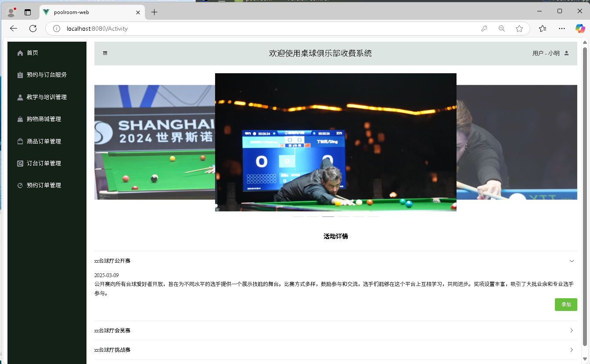The width and height of the screenshot is (590, 364).
Task: Click the 欢迎使用桌球俱乐部收费系统 title
Action: [320, 54]
